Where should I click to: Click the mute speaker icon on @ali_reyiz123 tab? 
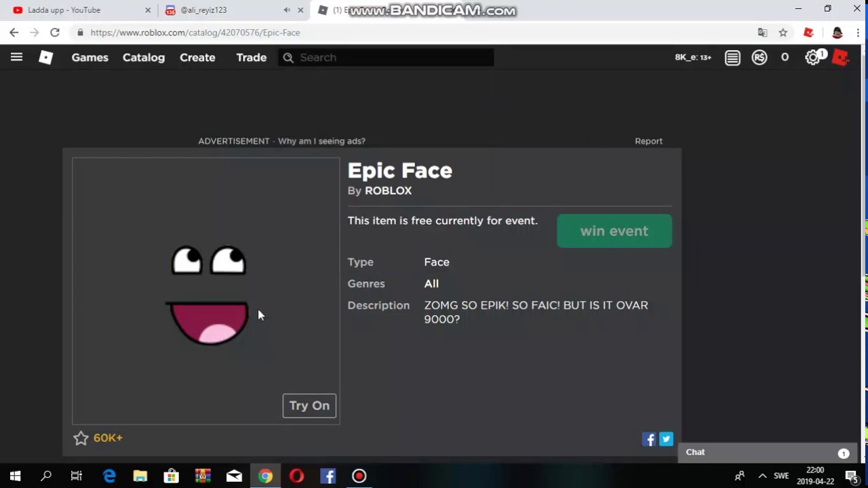pyautogui.click(x=287, y=10)
